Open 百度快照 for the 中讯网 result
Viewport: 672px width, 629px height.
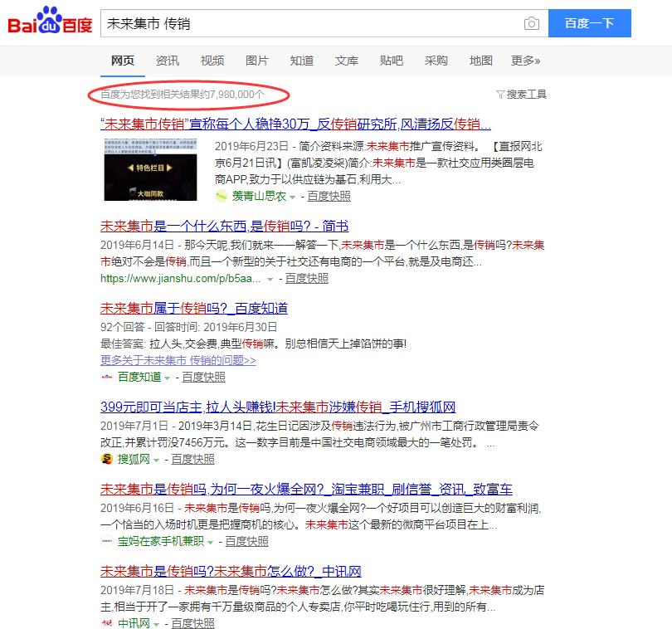pyautogui.click(x=192, y=623)
